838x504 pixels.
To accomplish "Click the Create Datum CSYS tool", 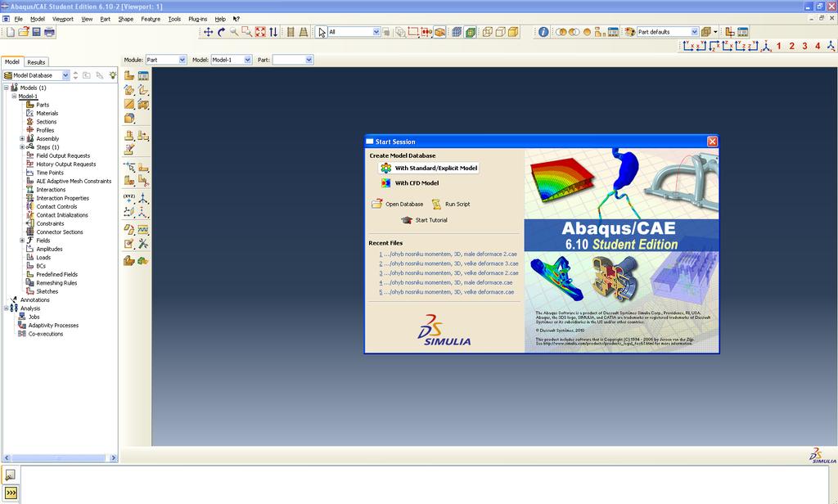I will [143, 198].
